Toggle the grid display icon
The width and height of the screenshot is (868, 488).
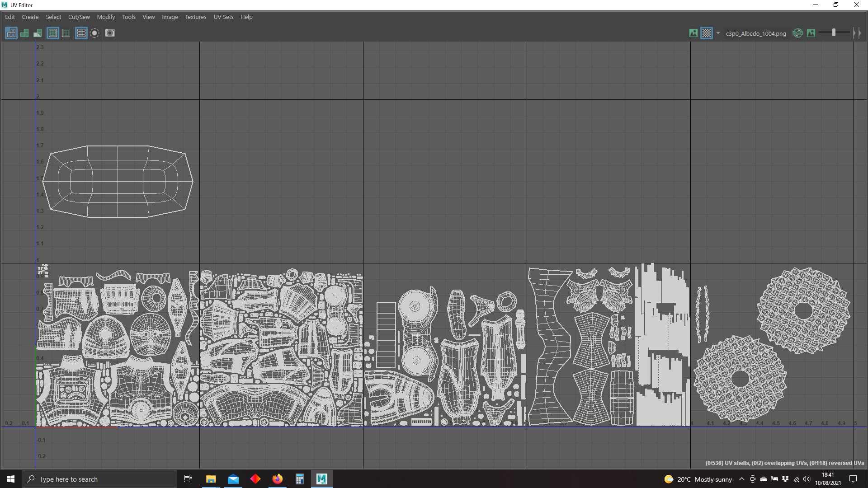[81, 33]
